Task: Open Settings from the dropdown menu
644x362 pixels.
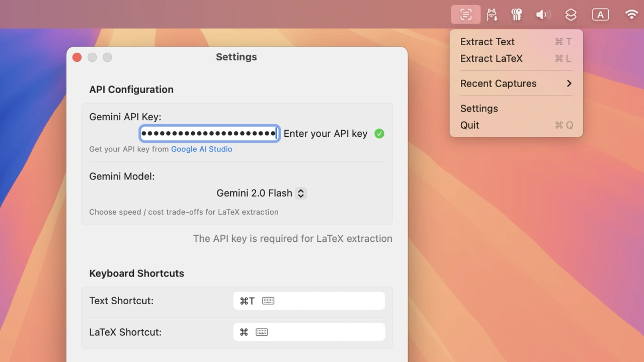Action: [479, 109]
